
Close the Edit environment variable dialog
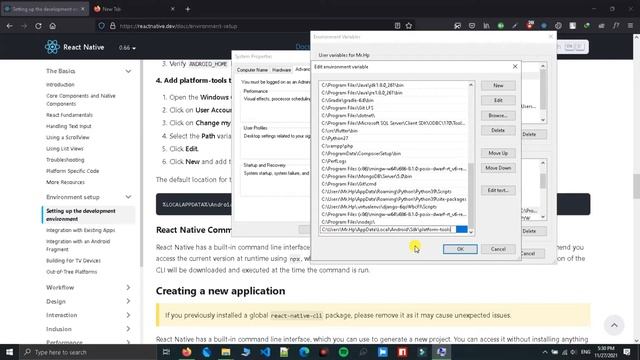(515, 67)
